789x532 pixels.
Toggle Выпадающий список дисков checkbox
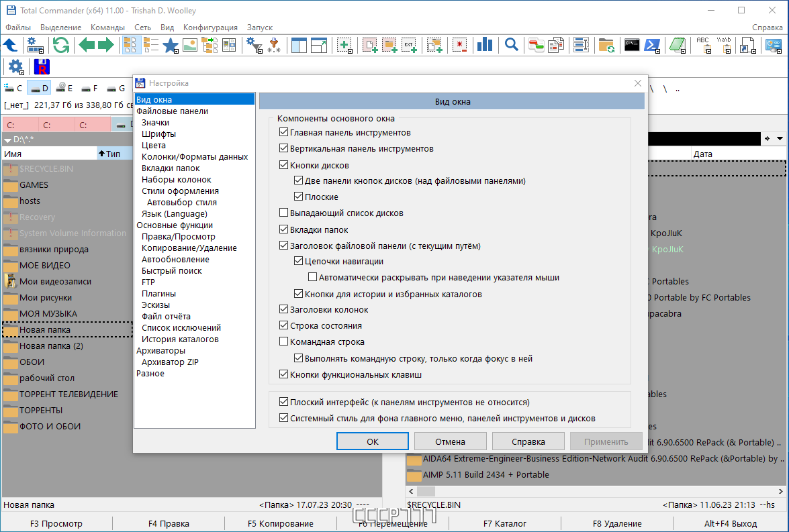pyautogui.click(x=284, y=213)
